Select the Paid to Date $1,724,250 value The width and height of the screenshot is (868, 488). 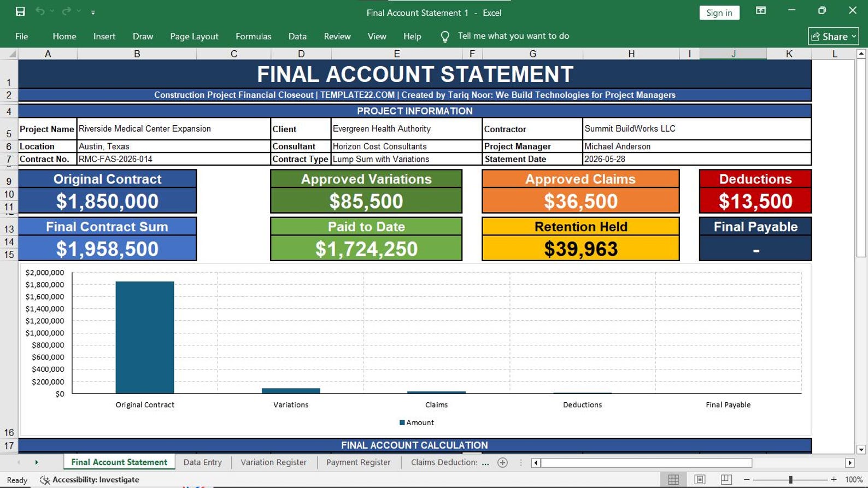click(366, 249)
